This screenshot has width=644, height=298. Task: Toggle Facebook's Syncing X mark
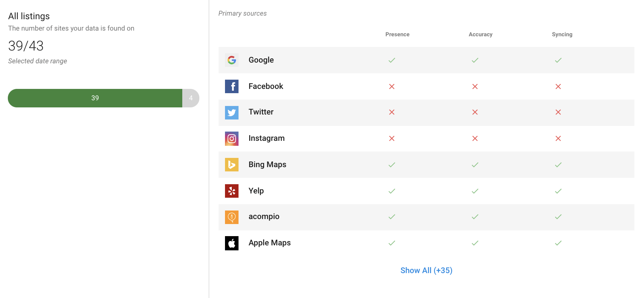[x=558, y=86]
